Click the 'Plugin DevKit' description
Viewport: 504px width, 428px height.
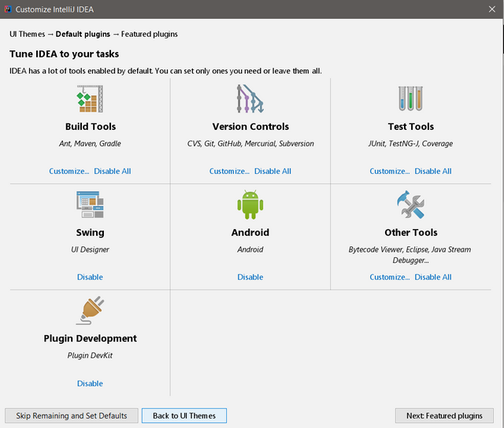click(90, 356)
